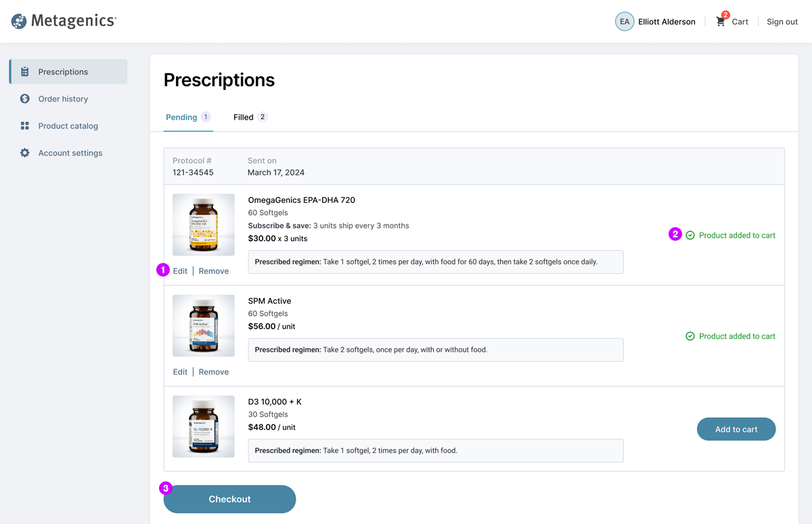Open the OmegaGenics EPA-DHA 720 product image
Screen dimensions: 812x524
coord(204,225)
